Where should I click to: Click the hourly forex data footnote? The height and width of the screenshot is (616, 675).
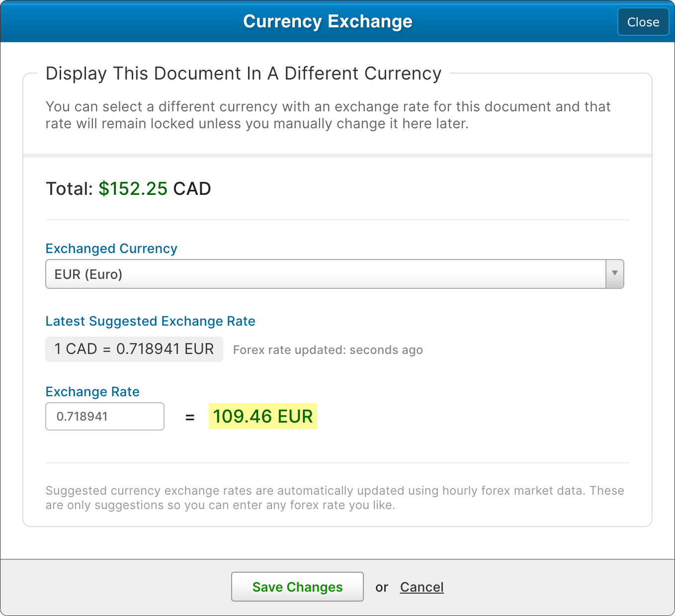pyautogui.click(x=334, y=498)
